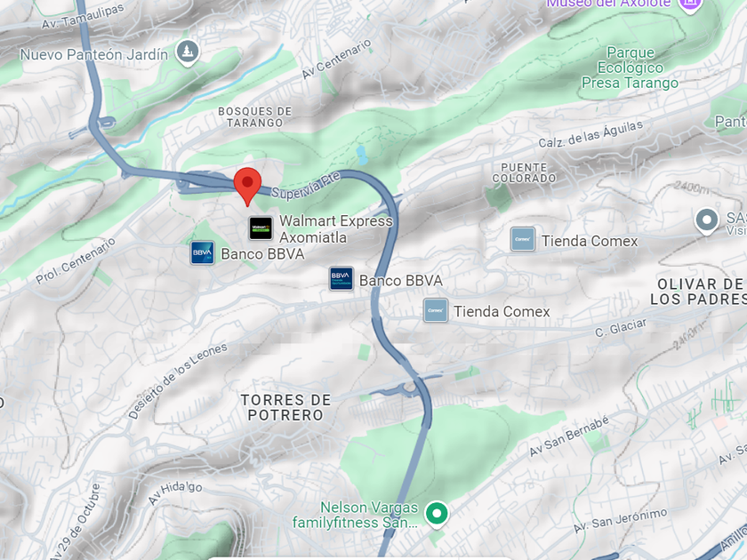Click the Museo del Axolote museum icon
Viewport: 747px width, 560px height.
[x=689, y=4]
